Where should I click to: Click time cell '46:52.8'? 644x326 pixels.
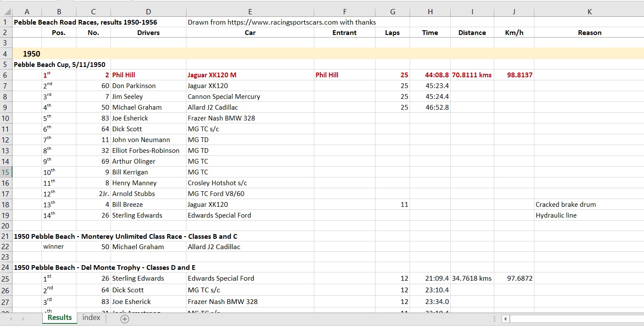coord(430,107)
